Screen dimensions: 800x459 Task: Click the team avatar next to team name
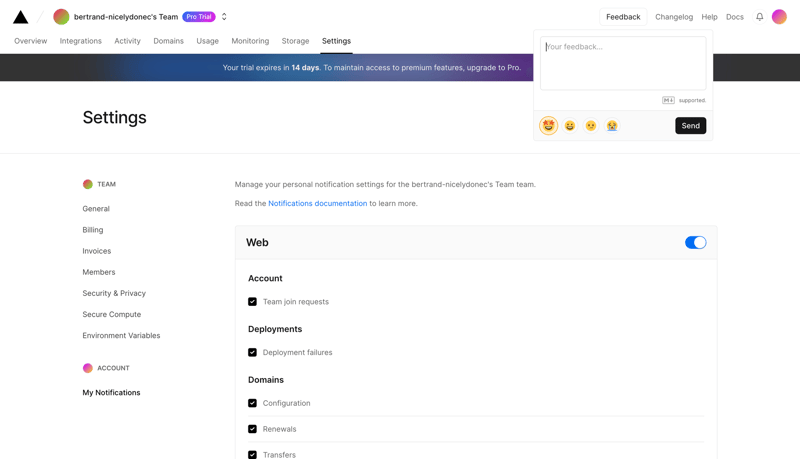click(x=61, y=17)
